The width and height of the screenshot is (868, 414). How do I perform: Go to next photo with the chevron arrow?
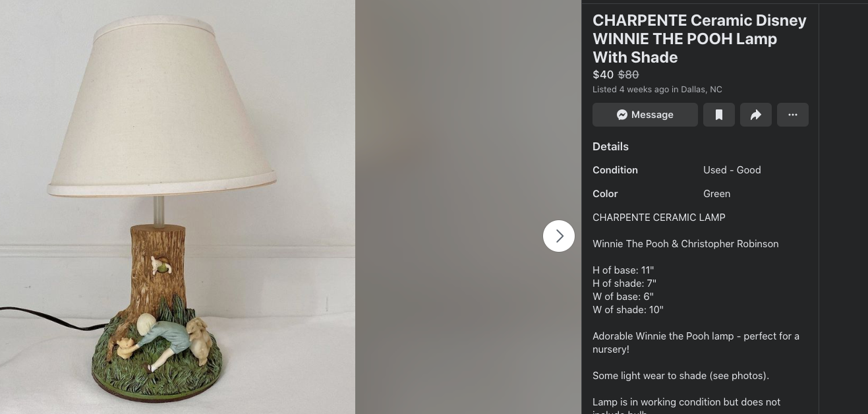coord(559,236)
